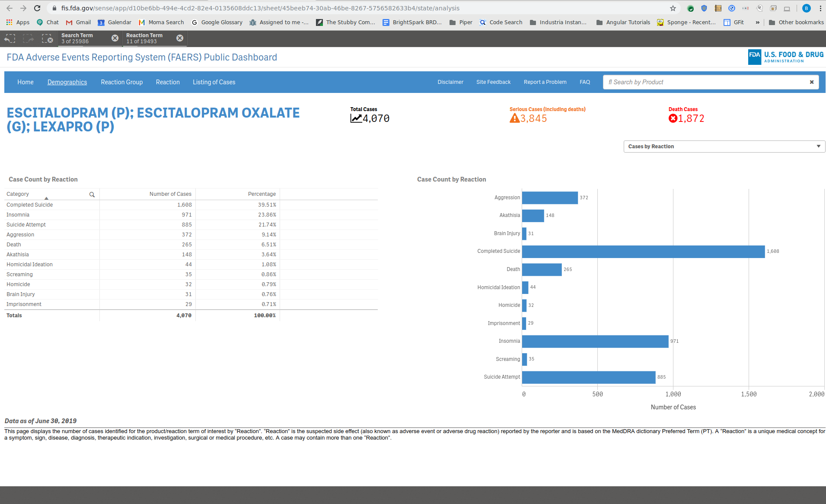Image resolution: width=826 pixels, height=504 pixels.
Task: Open the Disclaimer link
Action: (x=450, y=82)
